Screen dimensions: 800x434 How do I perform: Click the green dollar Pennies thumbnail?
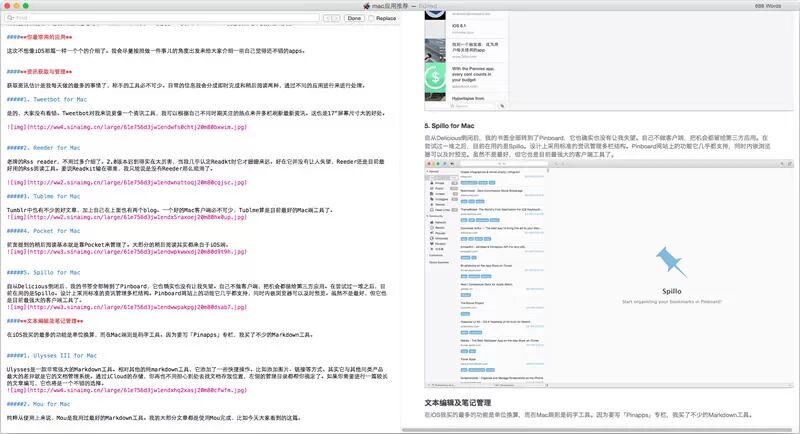click(x=435, y=77)
